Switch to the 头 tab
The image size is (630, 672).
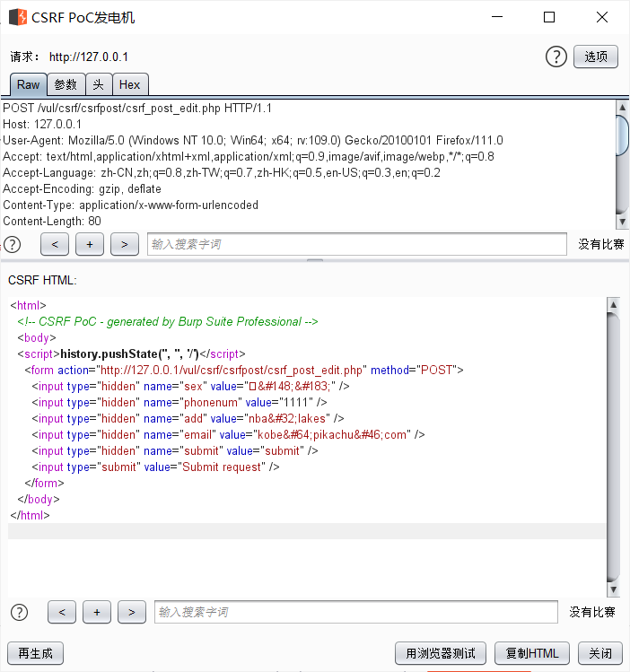(x=99, y=84)
